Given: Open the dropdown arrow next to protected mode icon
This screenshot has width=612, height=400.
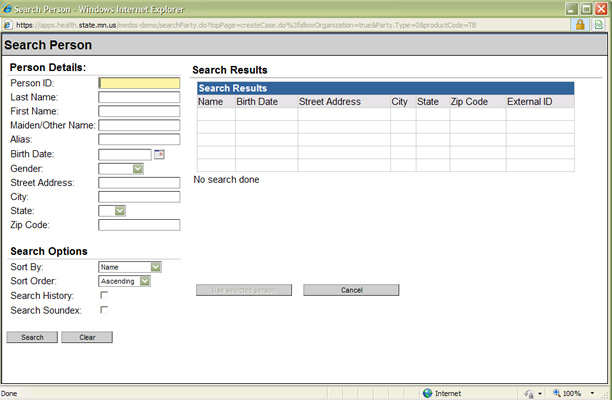Looking at the screenshot, I should (540, 393).
